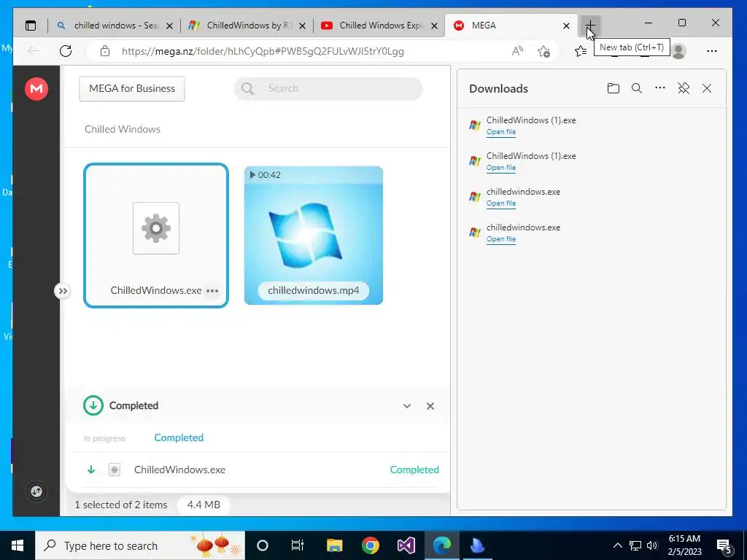Image resolution: width=747 pixels, height=560 pixels.
Task: Open the volume control in system tray
Action: pos(652,545)
